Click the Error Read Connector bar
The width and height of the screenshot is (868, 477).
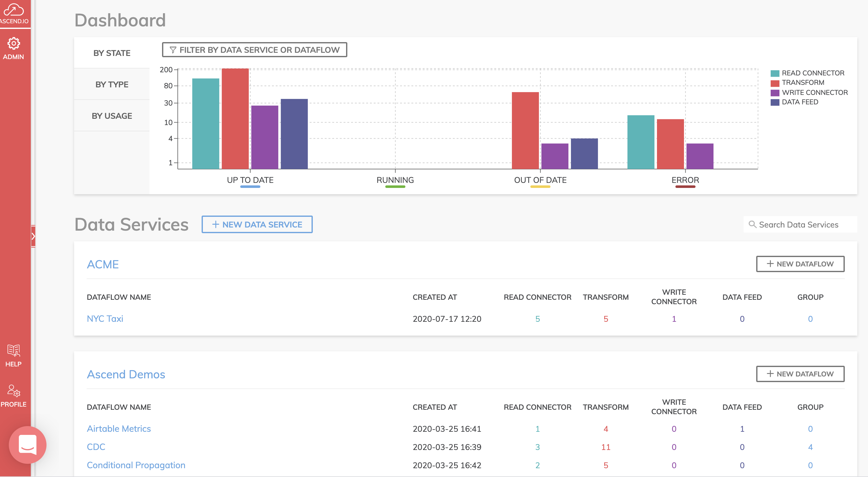tap(641, 142)
